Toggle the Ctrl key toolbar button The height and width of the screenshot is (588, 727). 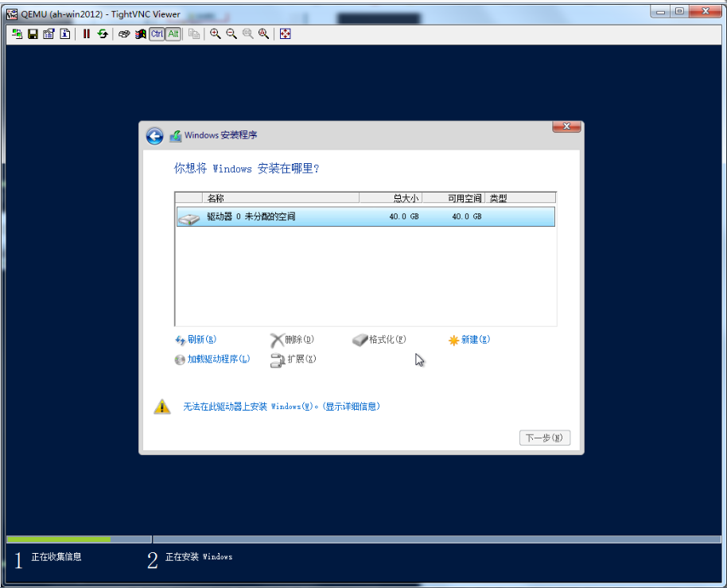[x=157, y=34]
